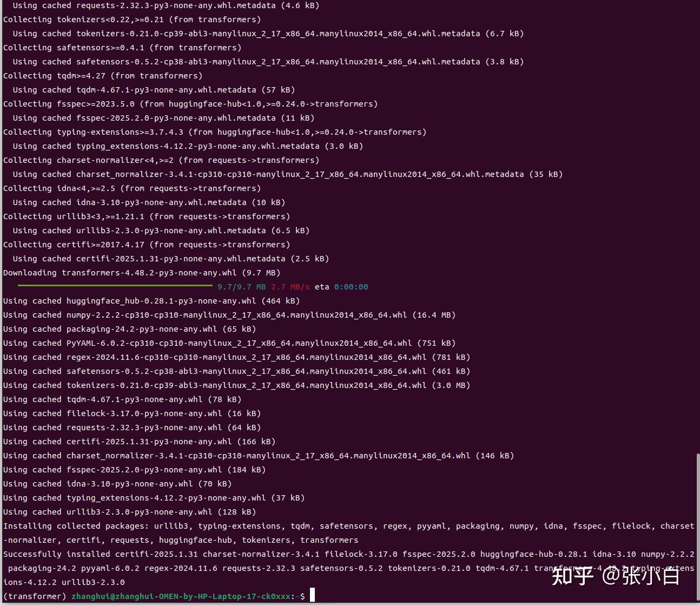
Task: Click the blinking terminal cursor
Action: pos(311,595)
